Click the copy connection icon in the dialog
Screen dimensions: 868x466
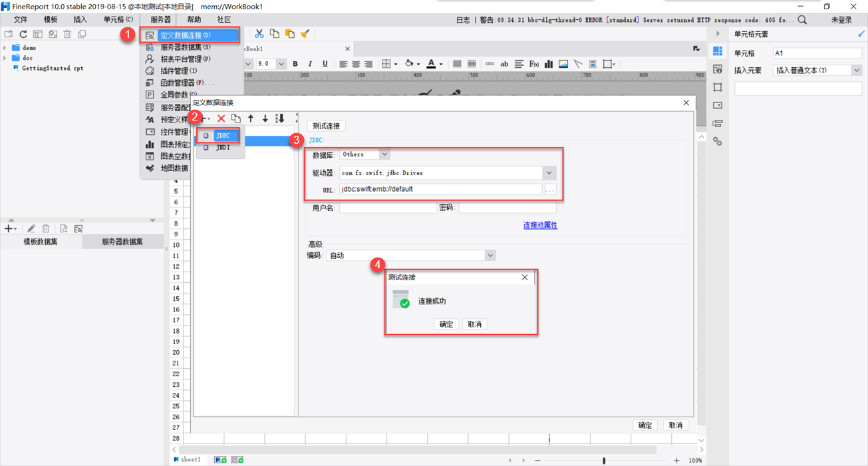click(x=236, y=118)
